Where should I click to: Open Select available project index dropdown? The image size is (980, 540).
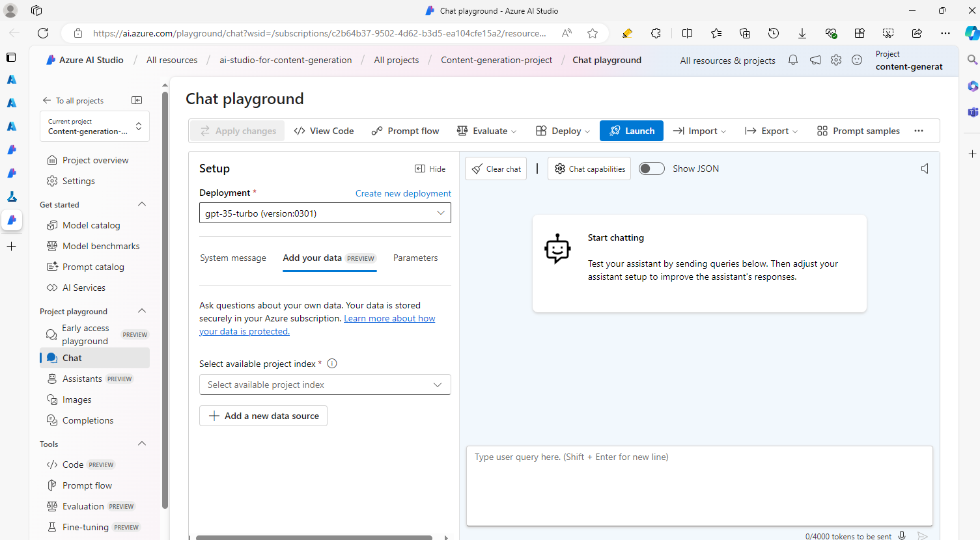[x=325, y=385]
